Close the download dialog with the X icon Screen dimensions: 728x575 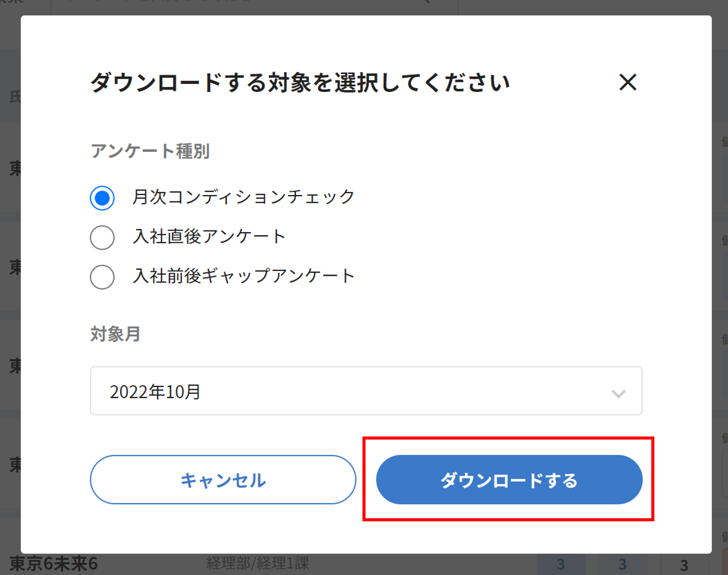[628, 83]
